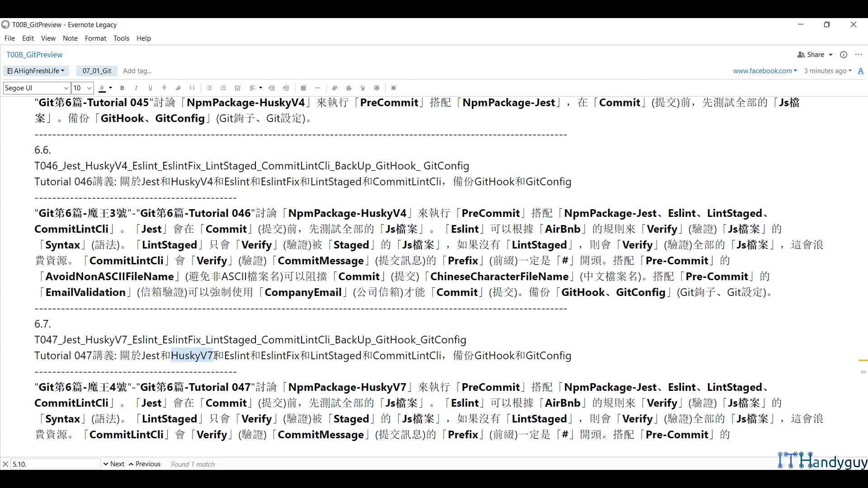Image resolution: width=868 pixels, height=488 pixels.
Task: Open the Format menu
Action: click(x=95, y=38)
